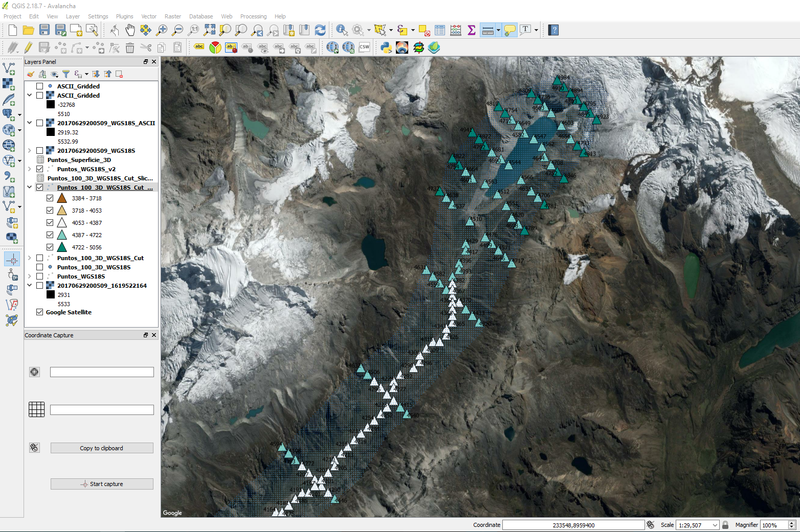Open the Project menu
Viewport: 800px width, 532px height.
click(12, 16)
